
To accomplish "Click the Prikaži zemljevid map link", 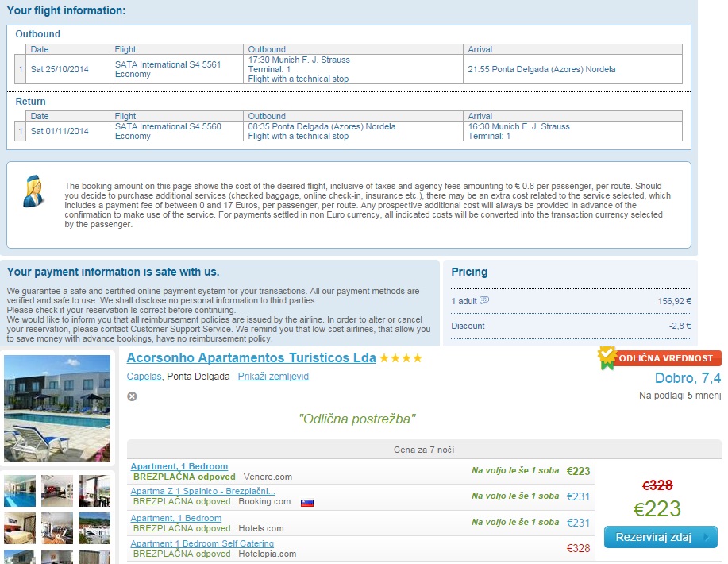I will 273,377.
